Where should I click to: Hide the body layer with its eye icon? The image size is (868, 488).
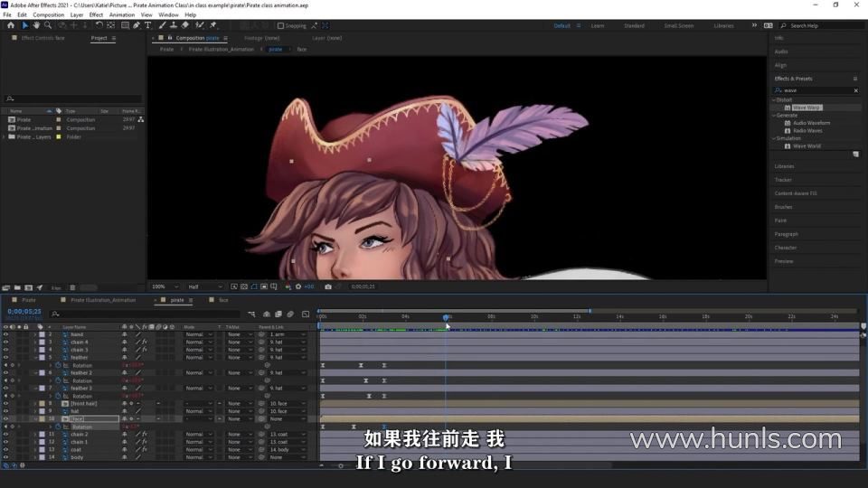click(5, 457)
